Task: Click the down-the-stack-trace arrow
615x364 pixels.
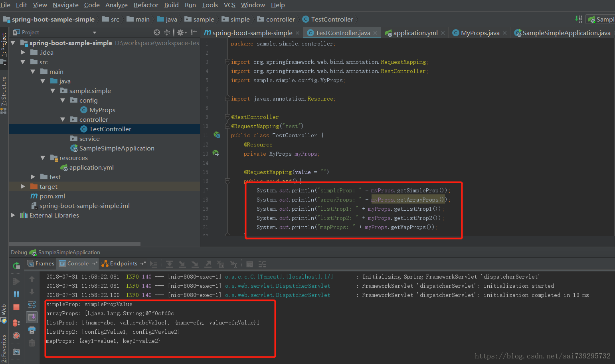Action: point(32,292)
